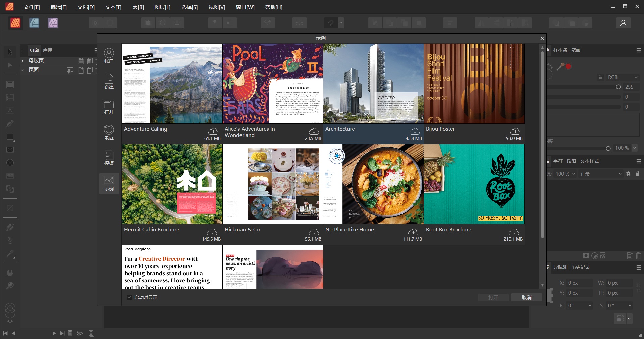The height and width of the screenshot is (339, 644).
Task: Toggle the color lock next to RGB
Action: [600, 77]
